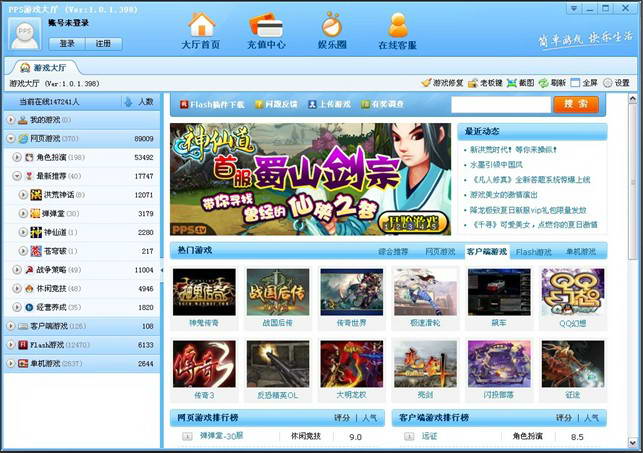Click the orange 搜索 search button
The image size is (643, 453).
pos(576,105)
